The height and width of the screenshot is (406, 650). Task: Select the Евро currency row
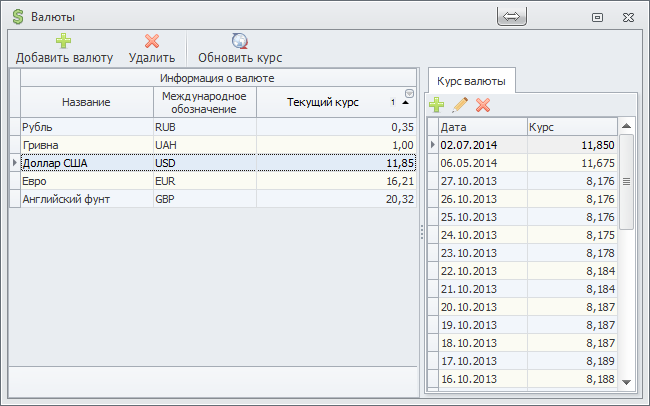pyautogui.click(x=85, y=181)
